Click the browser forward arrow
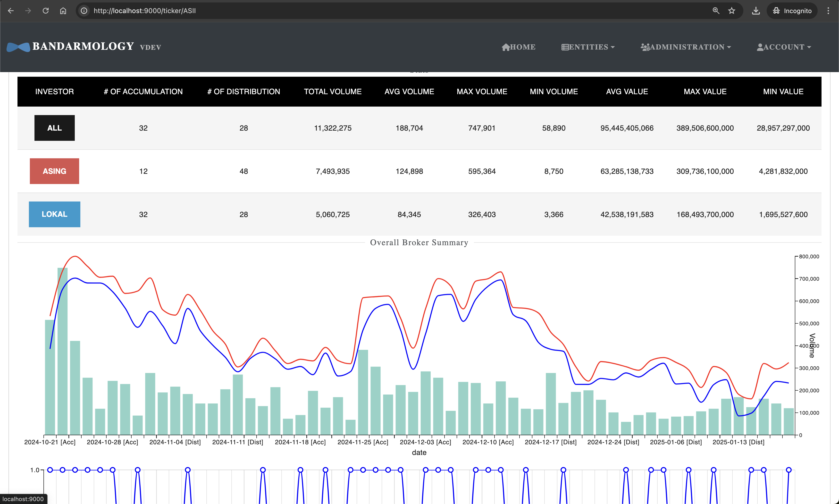Screen dimensions: 839x504 click(28, 10)
